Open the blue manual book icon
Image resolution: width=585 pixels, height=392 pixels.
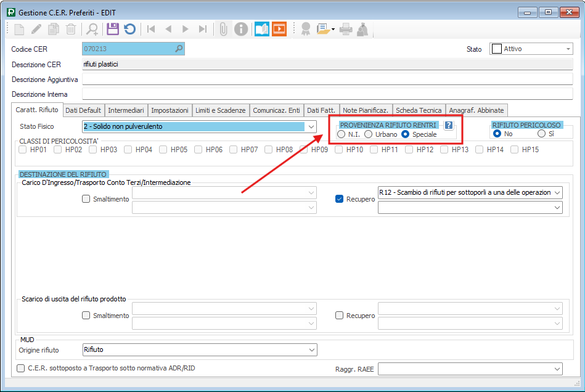click(262, 29)
